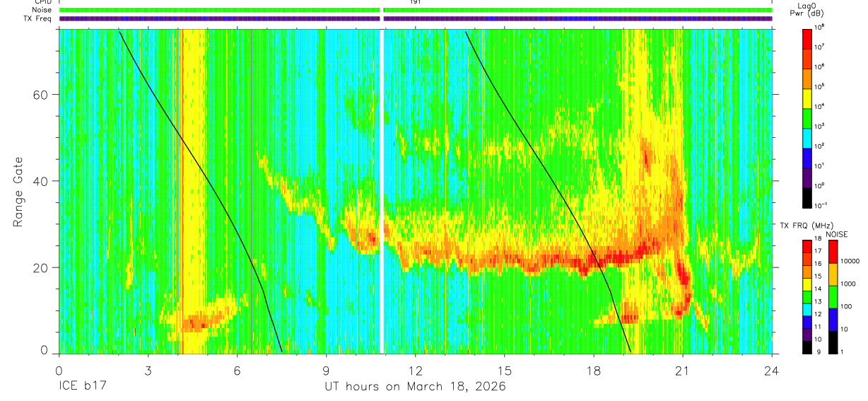This screenshot has height=401, width=868.
Task: Click "UT hours on March 18, 2026" axis title
Action: 415,387
